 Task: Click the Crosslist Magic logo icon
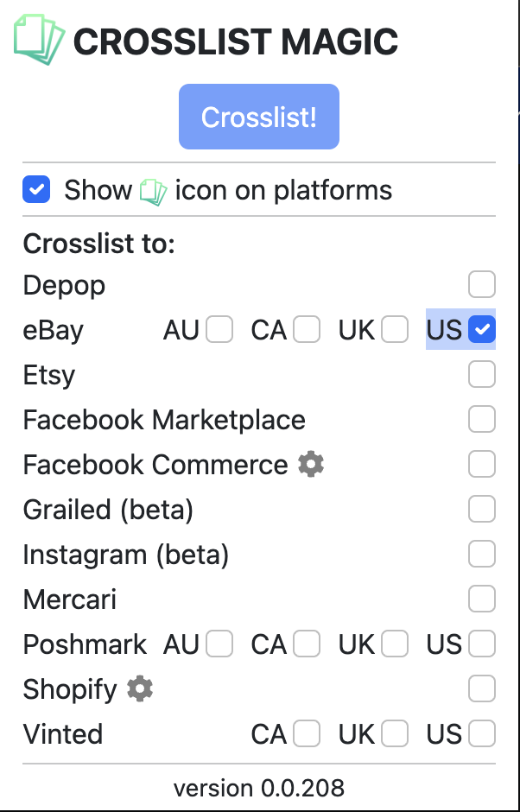[x=38, y=37]
